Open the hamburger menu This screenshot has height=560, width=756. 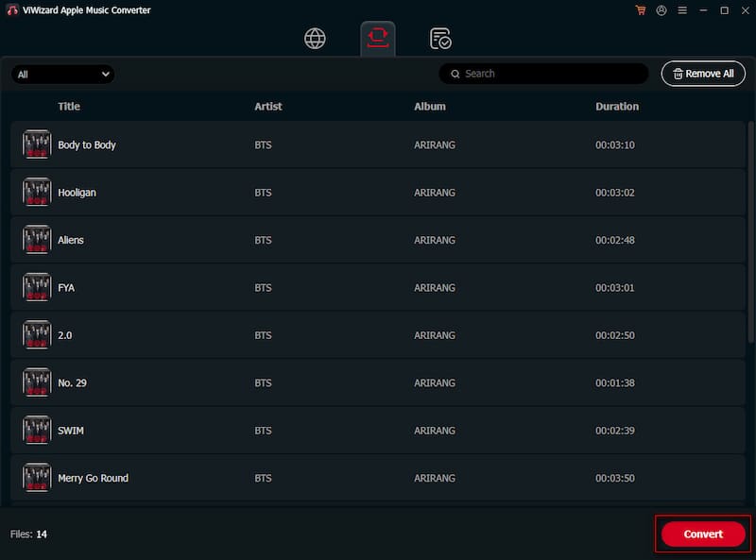682,10
